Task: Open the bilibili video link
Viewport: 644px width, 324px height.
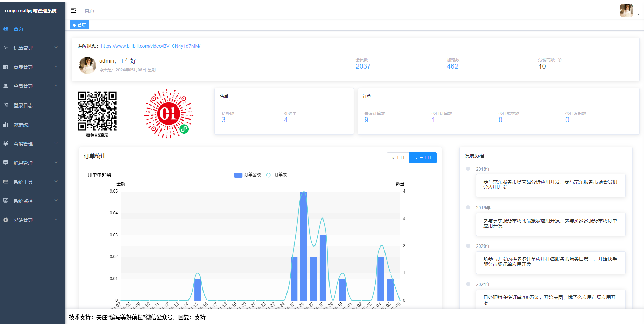Action: pos(151,46)
